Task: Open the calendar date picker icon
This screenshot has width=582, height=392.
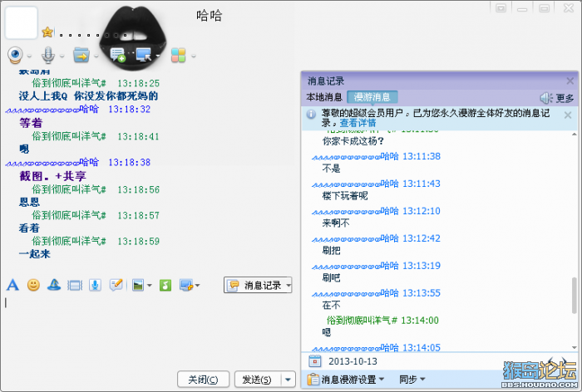Action: point(315,360)
